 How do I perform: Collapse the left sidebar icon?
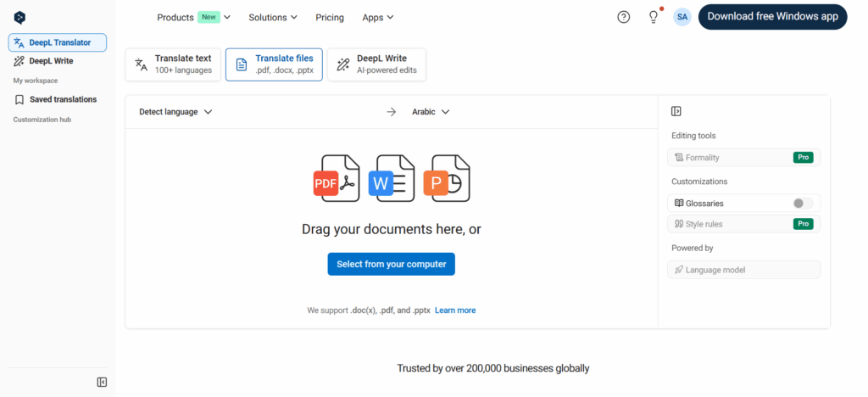pos(102,382)
